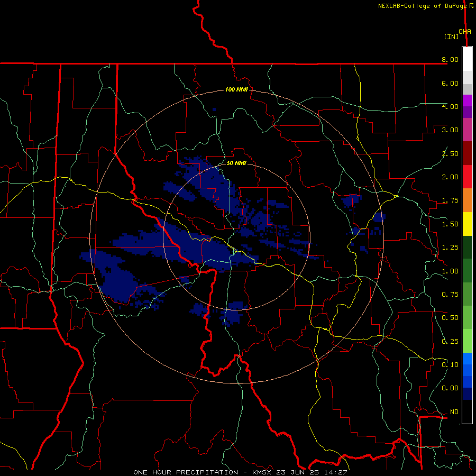
Task: Click the ND legend label
Action: (x=454, y=412)
